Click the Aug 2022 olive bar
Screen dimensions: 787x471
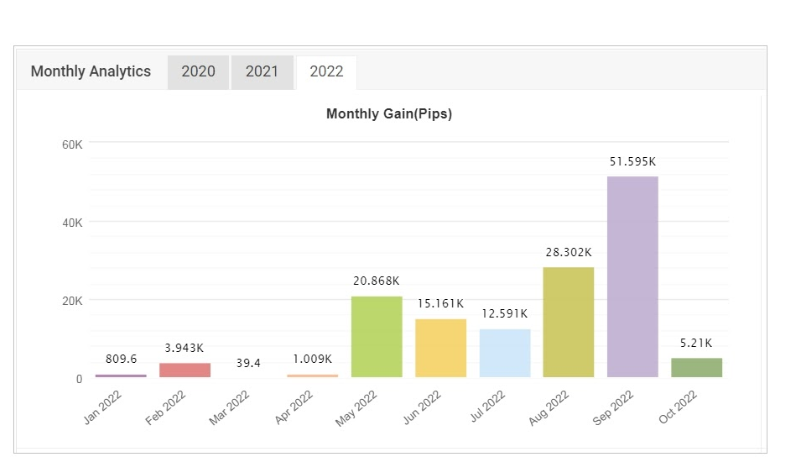pos(568,322)
